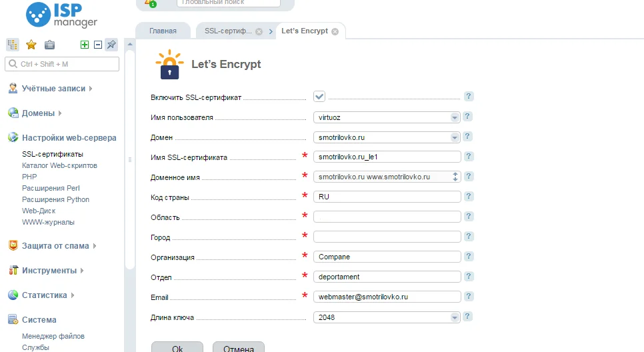
Task: Collapse Настройки web-сервера section header
Action: point(69,137)
